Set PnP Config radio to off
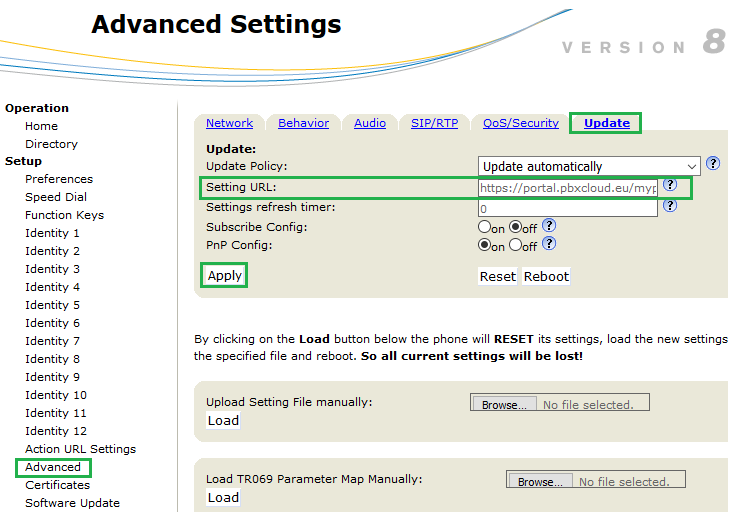The height and width of the screenshot is (516, 732). point(516,245)
